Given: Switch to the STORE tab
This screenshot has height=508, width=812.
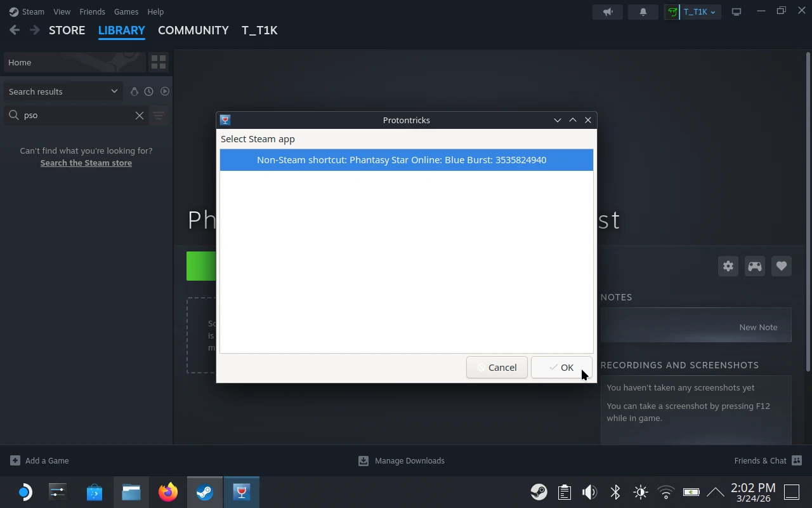Looking at the screenshot, I should (x=67, y=30).
